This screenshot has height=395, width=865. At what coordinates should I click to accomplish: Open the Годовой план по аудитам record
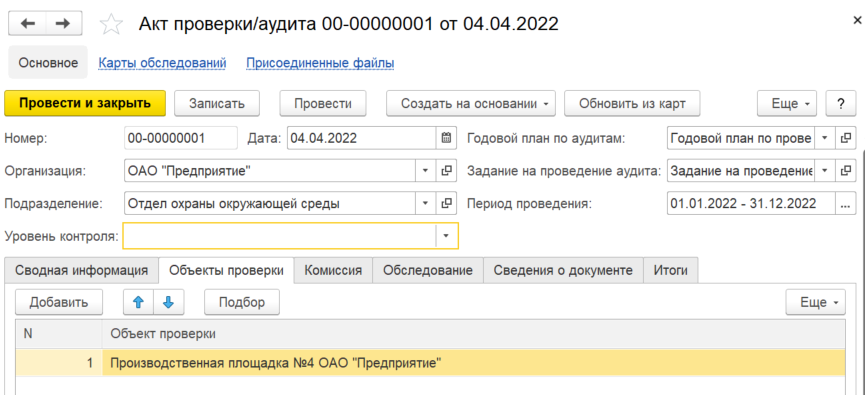pyautogui.click(x=845, y=138)
